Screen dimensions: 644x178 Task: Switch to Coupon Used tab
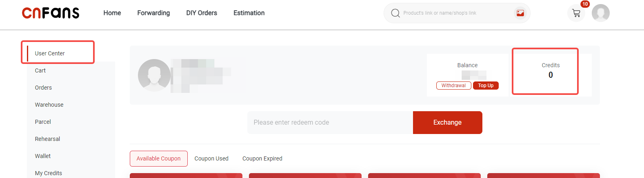coord(211,158)
